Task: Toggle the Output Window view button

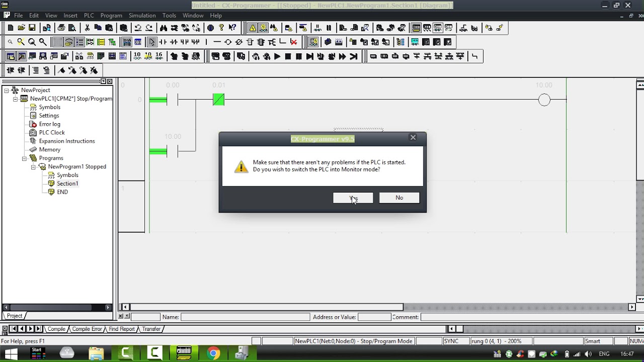Action: [21, 56]
